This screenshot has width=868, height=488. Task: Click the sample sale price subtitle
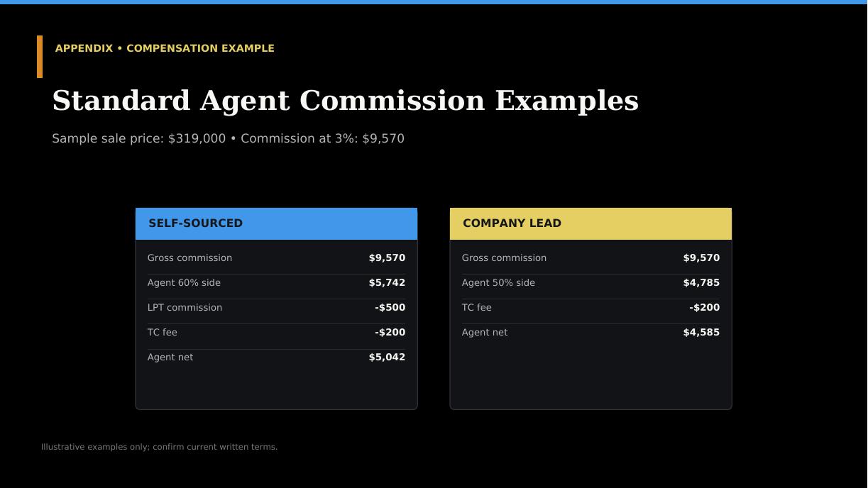[228, 138]
